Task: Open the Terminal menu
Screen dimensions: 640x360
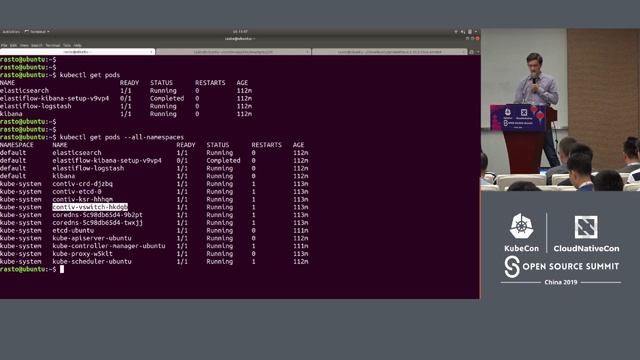Action: [x=53, y=45]
